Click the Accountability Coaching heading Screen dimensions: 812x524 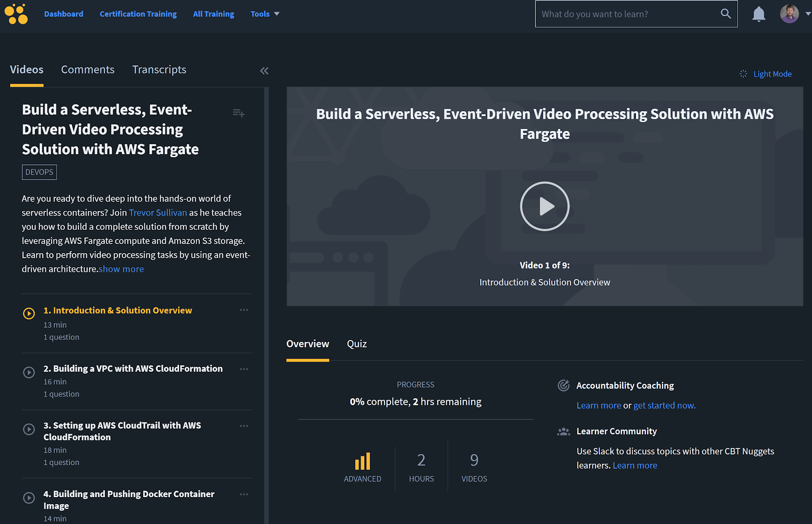625,386
